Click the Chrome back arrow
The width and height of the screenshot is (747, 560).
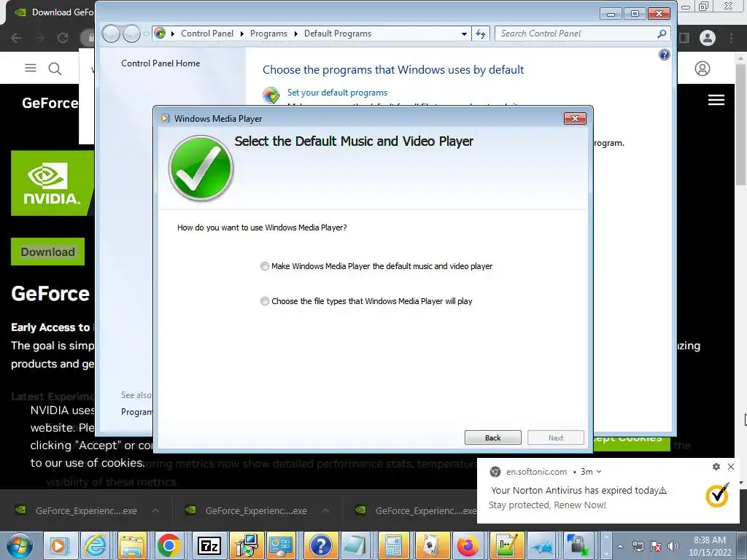click(x=16, y=38)
